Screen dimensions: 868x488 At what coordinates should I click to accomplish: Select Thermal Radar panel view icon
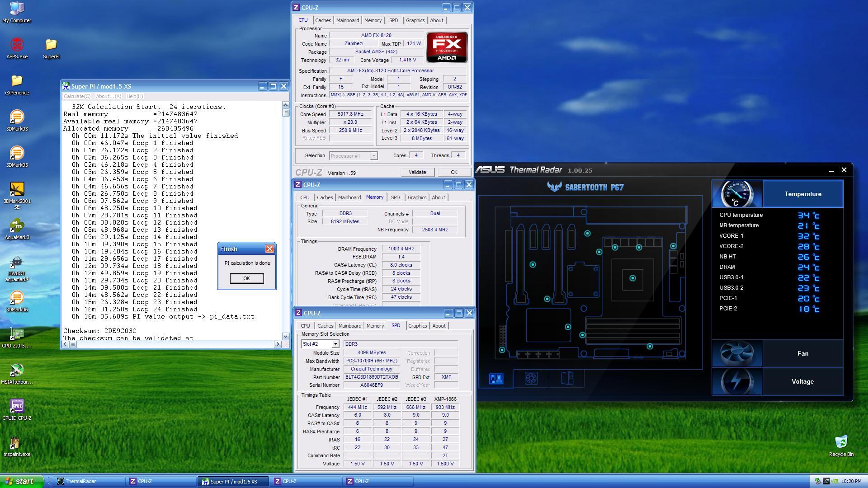point(566,379)
